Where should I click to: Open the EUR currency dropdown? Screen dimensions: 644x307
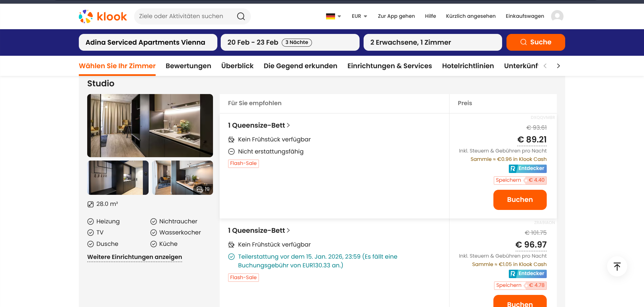tap(359, 16)
